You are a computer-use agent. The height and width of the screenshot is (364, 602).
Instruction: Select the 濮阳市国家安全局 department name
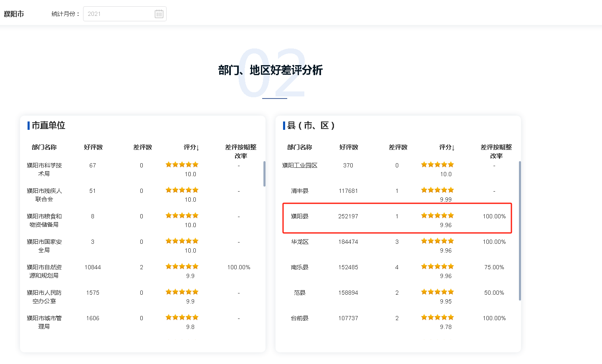coord(44,246)
